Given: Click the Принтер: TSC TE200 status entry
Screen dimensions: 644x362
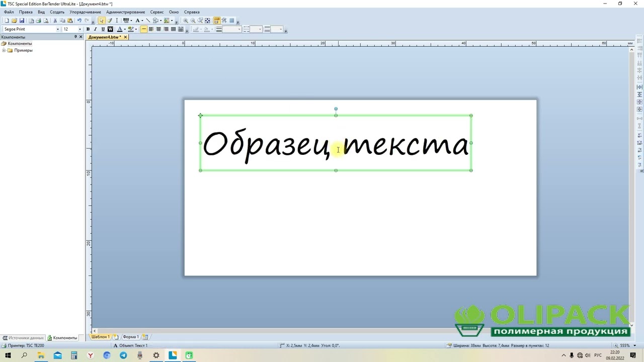Looking at the screenshot, I should point(23,345).
